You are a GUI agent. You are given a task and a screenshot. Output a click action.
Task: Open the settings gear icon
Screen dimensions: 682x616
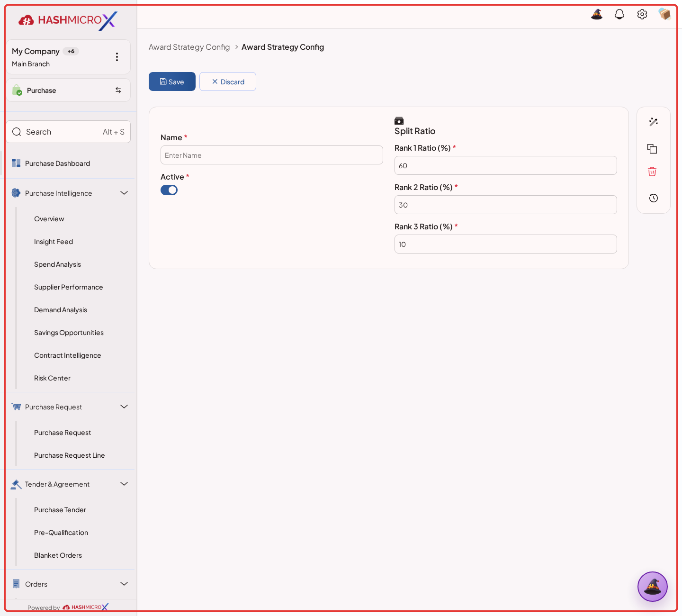[x=642, y=14]
